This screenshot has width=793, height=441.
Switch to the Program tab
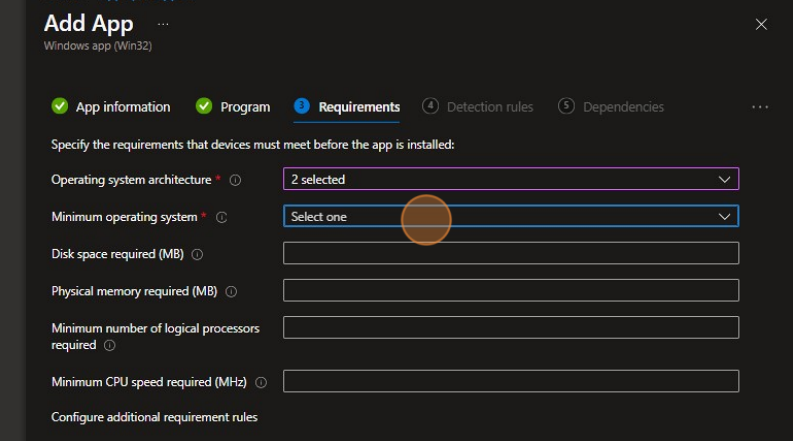click(x=245, y=107)
